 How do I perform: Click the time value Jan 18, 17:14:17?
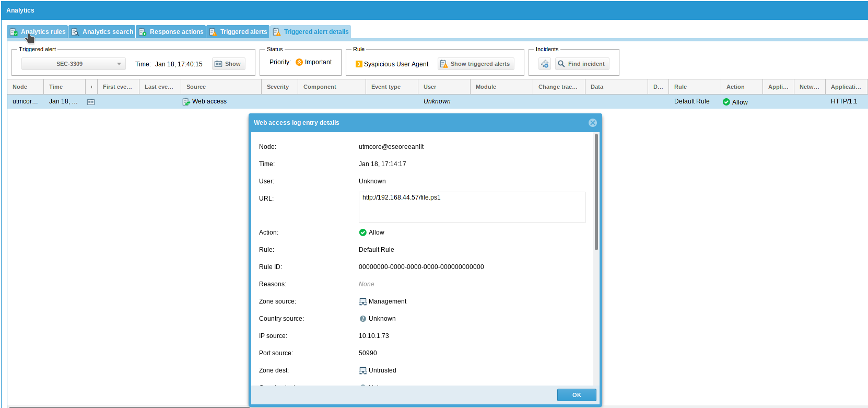[x=382, y=164]
